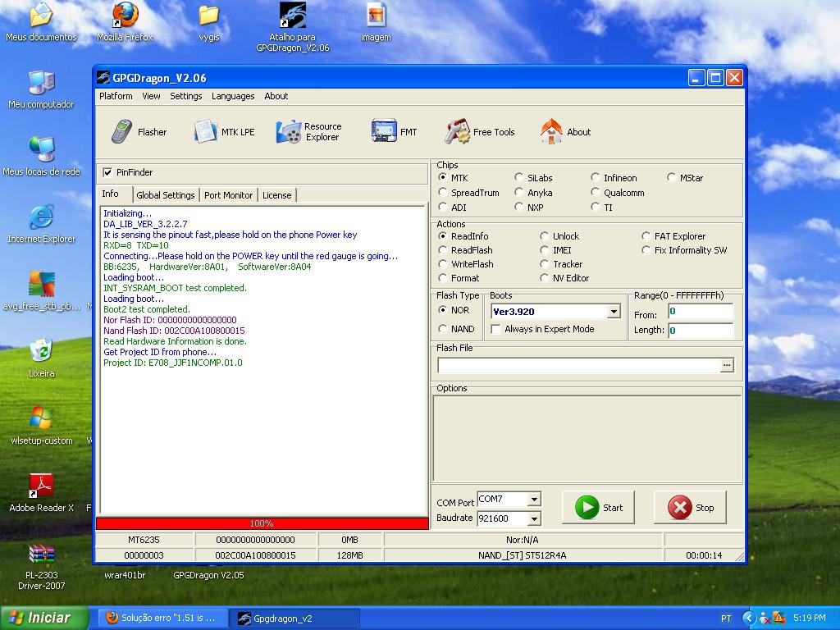840x630 pixels.
Task: Click the Range Length input field
Action: point(701,330)
